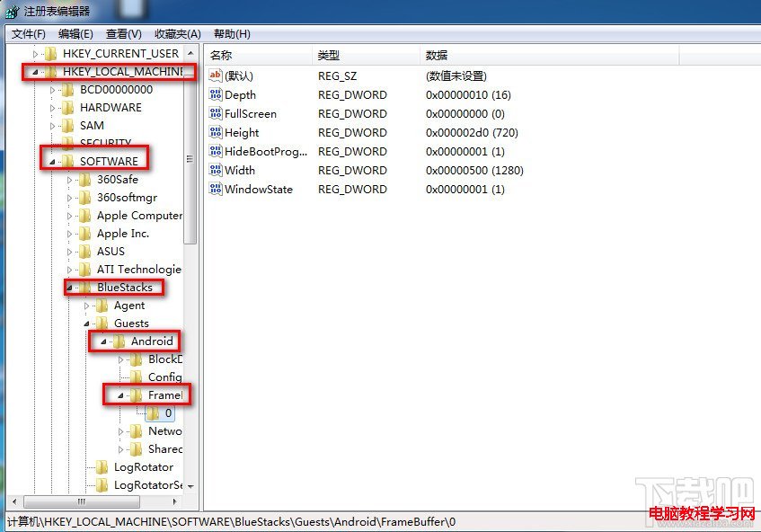The width and height of the screenshot is (761, 532).
Task: Select the Android key label
Action: point(152,341)
